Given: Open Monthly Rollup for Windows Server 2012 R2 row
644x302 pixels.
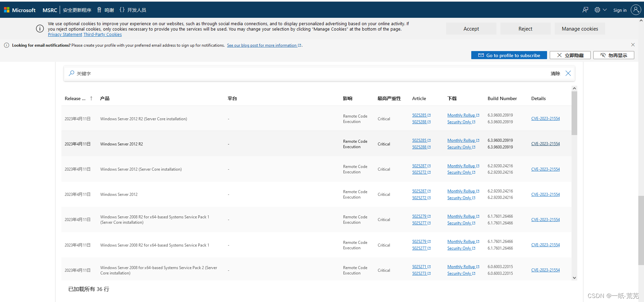Looking at the screenshot, I should (x=463, y=140).
